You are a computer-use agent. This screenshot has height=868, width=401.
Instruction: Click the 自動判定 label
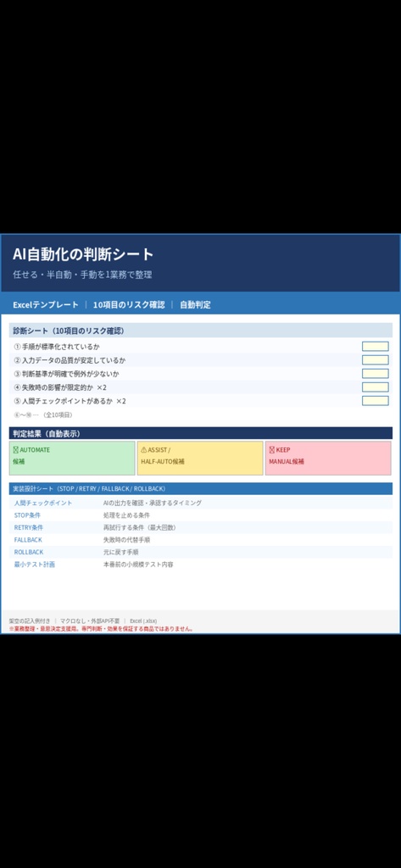[195, 305]
